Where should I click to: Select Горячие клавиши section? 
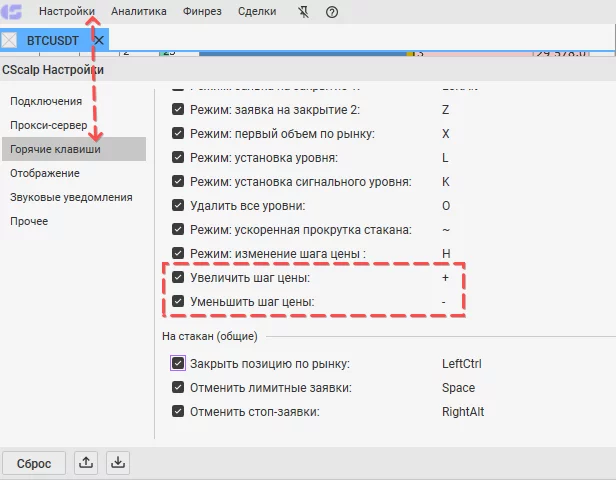(74, 149)
